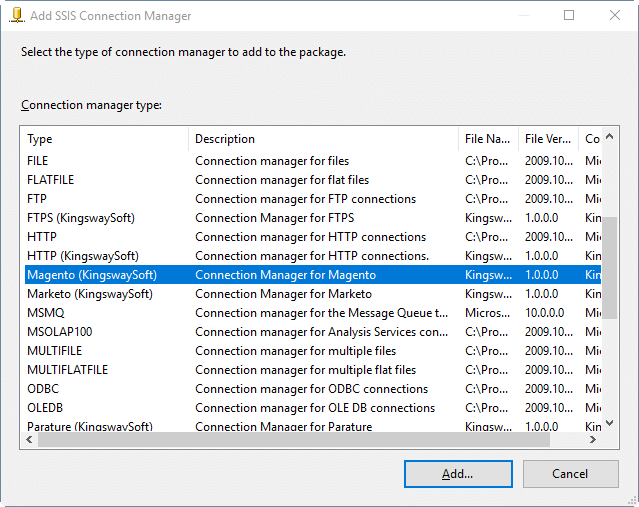Maximize the dialog window
The height and width of the screenshot is (507, 639).
[x=569, y=15]
